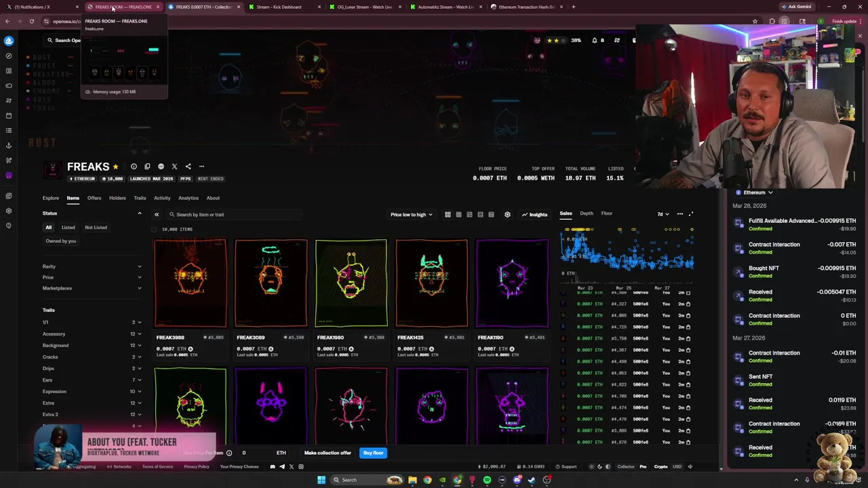
Task: Switch to Collector mode in footer
Action: coord(626,466)
